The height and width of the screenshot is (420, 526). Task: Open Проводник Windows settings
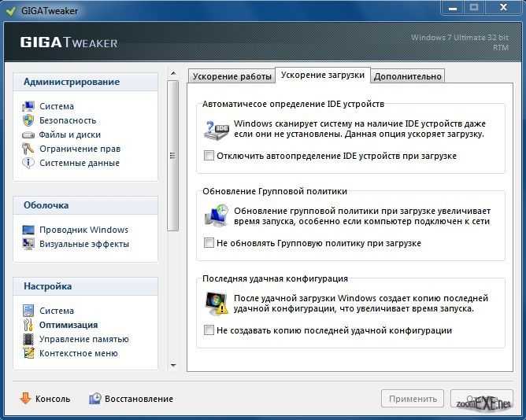[84, 230]
